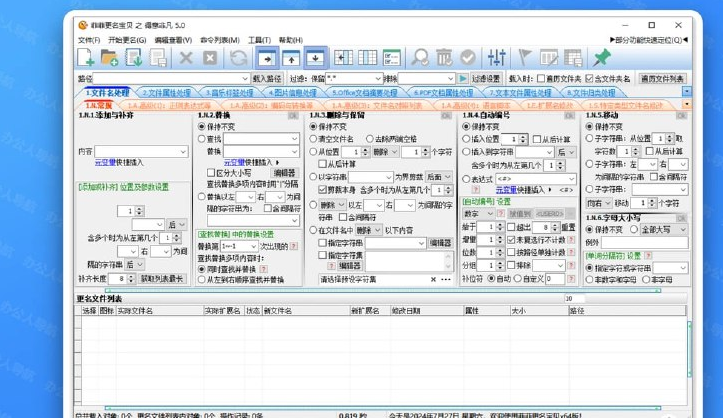
Task: Click the trash bin toolbar icon
Action: (444, 58)
